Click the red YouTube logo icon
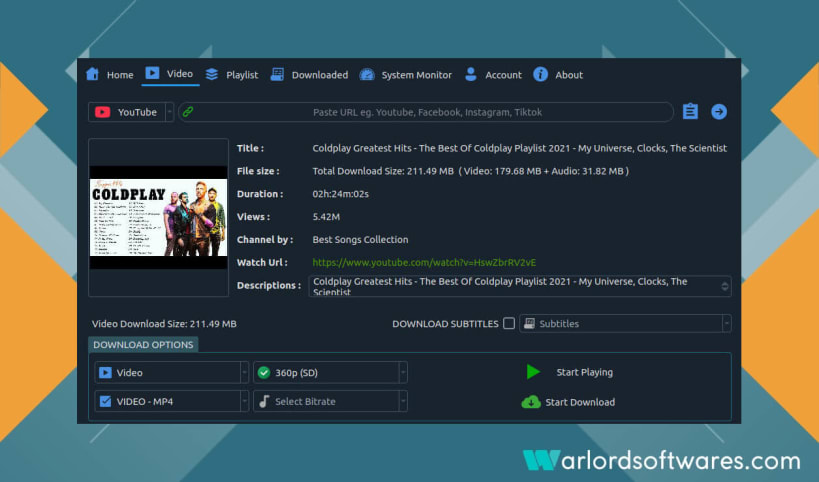 point(102,112)
